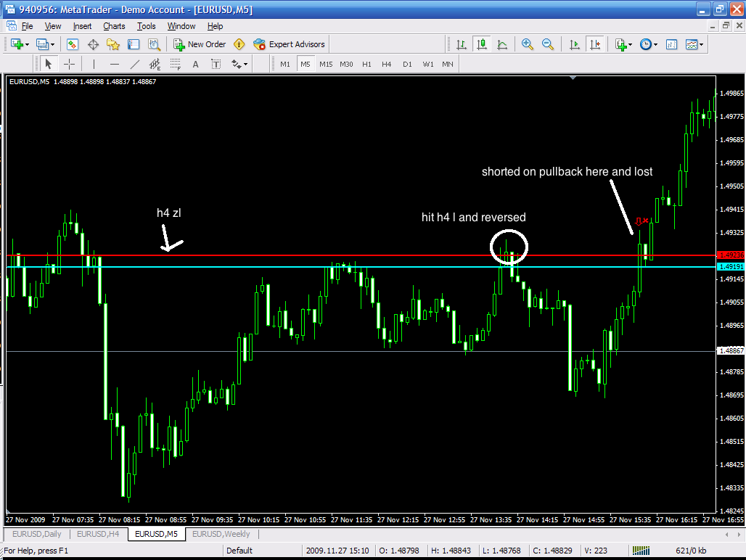Screen dimensions: 746x560
Task: Click the yellow diamond warning icon
Action: [239, 44]
